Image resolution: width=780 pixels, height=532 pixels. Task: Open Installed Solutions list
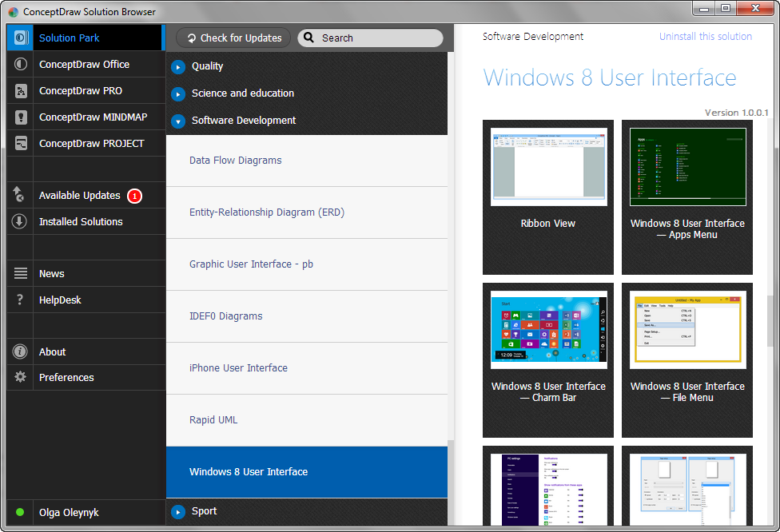click(86, 221)
